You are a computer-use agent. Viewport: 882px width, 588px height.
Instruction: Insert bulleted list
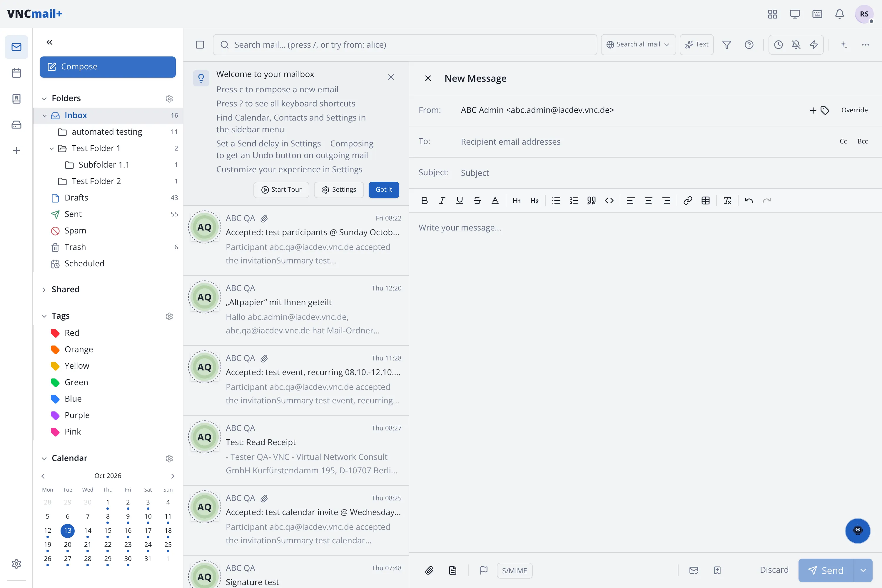coord(556,201)
